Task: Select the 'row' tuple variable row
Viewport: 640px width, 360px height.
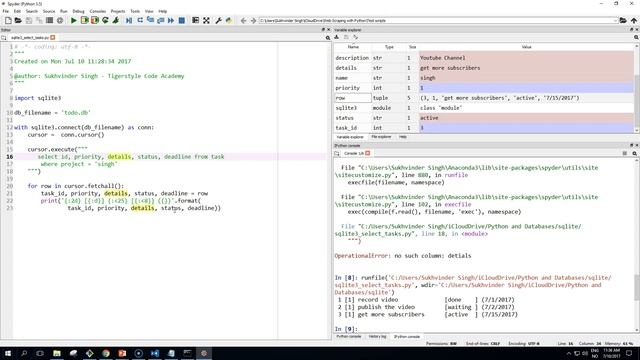Action: coord(484,98)
